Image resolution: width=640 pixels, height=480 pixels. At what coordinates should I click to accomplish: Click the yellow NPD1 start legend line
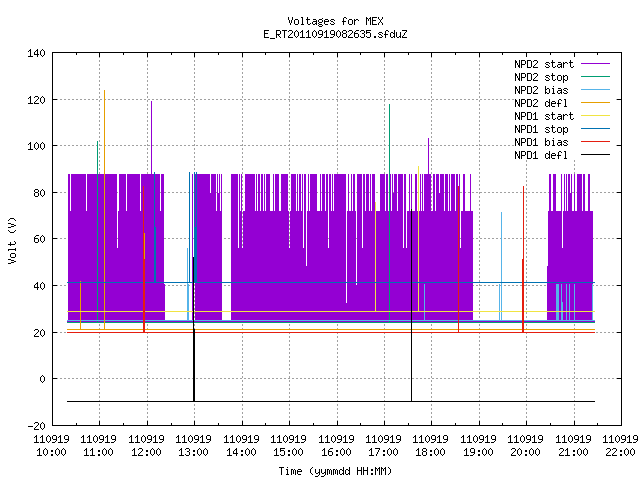pyautogui.click(x=595, y=116)
